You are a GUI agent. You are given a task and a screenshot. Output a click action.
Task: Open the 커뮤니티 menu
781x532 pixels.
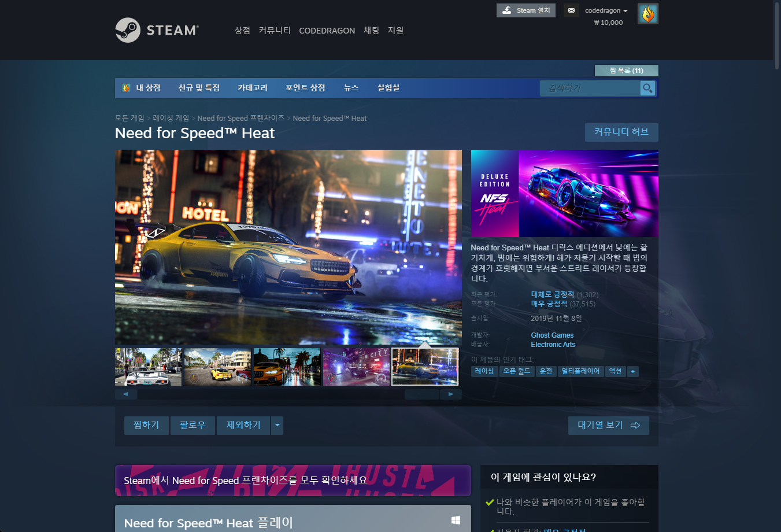pos(275,30)
